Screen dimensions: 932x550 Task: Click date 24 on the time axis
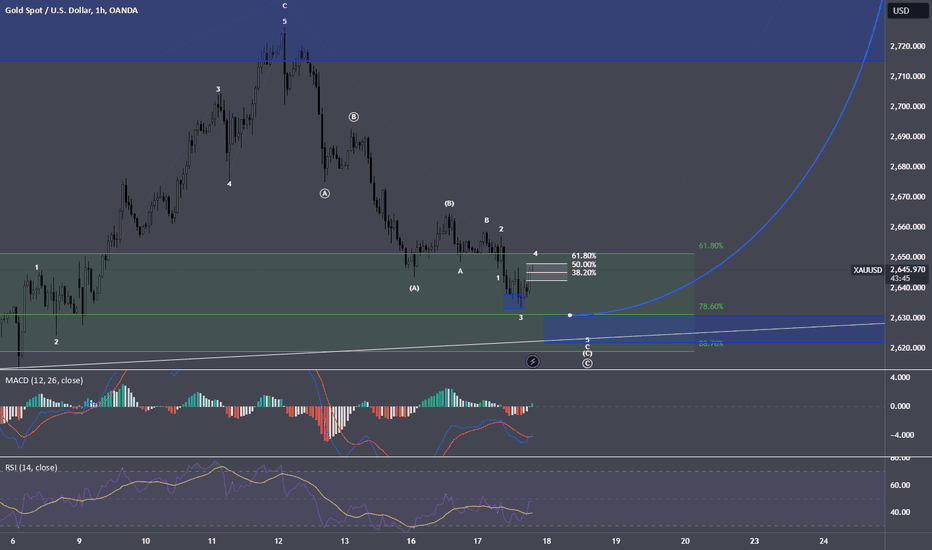[823, 541]
